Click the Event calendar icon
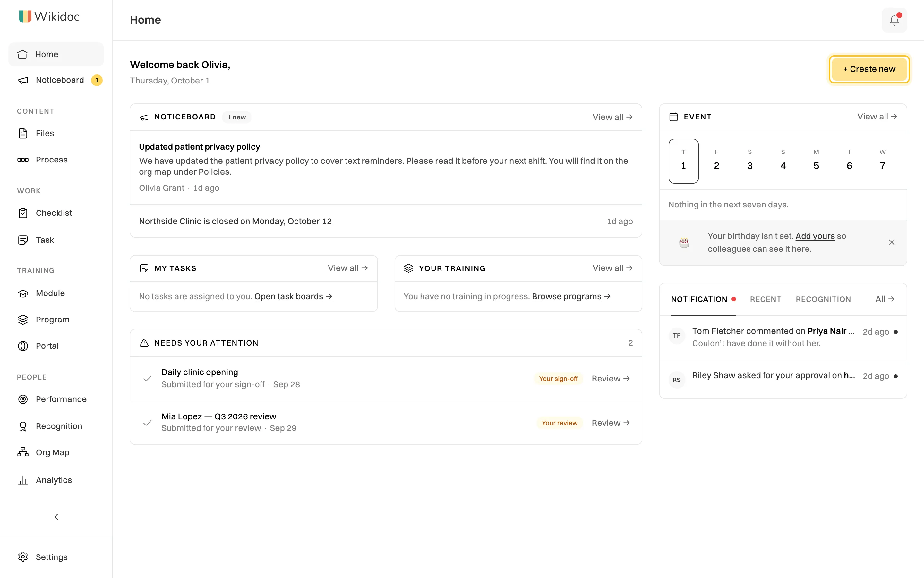The width and height of the screenshot is (924, 578). 673,117
